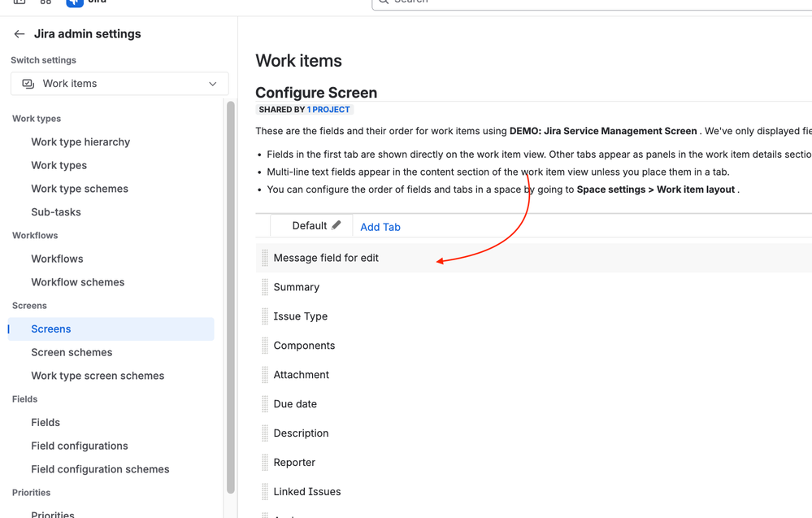The width and height of the screenshot is (812, 518).
Task: Click drag handle for Linked Issues field
Action: 265,492
